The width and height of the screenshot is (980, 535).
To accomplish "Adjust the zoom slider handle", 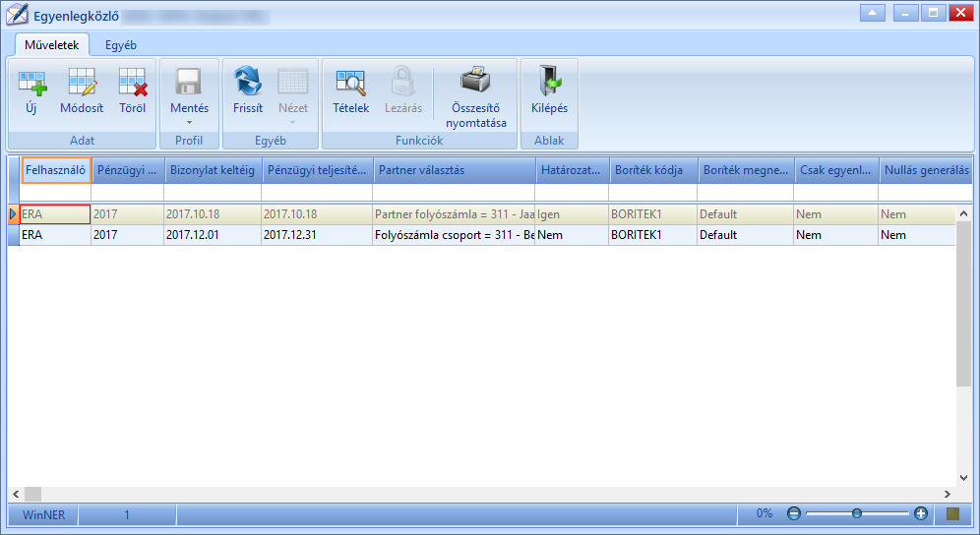I will coord(857,513).
